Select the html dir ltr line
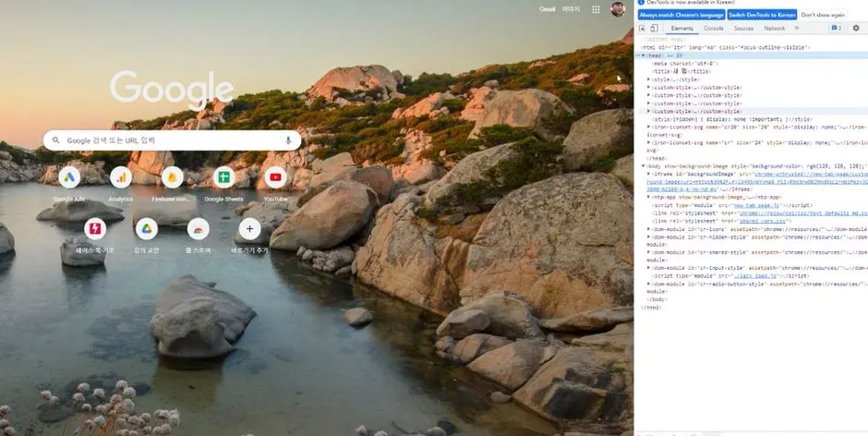 [x=726, y=48]
